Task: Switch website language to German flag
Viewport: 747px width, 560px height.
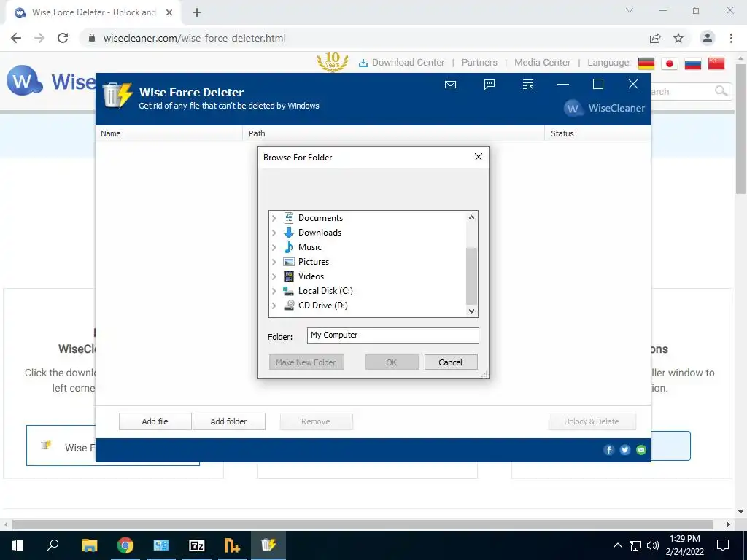Action: (x=646, y=63)
